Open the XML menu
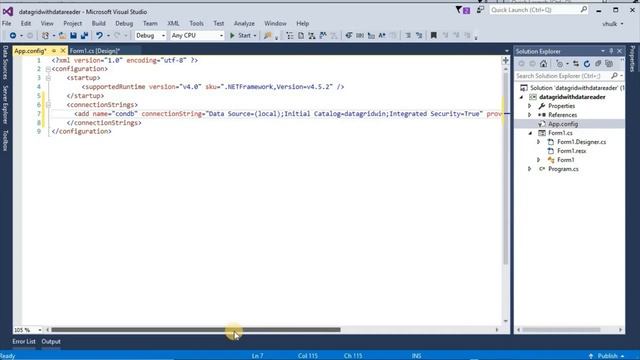The width and height of the screenshot is (640, 360). click(173, 24)
